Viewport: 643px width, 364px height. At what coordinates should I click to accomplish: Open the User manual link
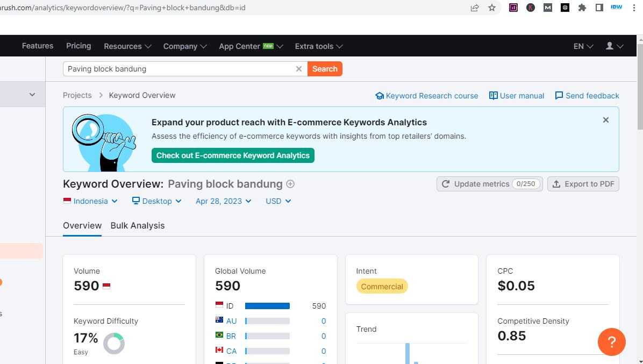point(517,96)
